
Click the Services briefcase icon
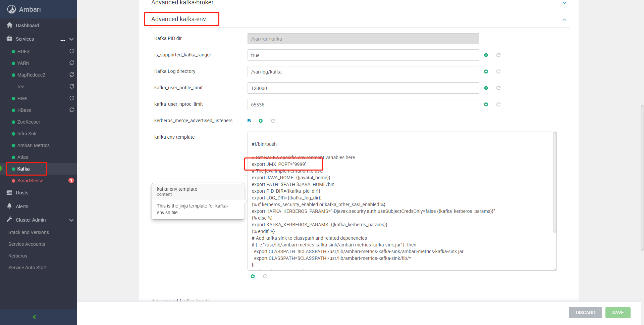tap(9, 39)
